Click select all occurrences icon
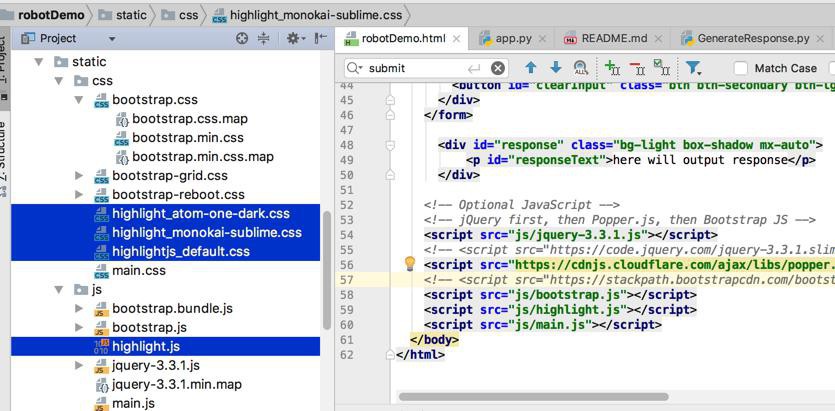This screenshot has width=835, height=411. click(x=661, y=68)
